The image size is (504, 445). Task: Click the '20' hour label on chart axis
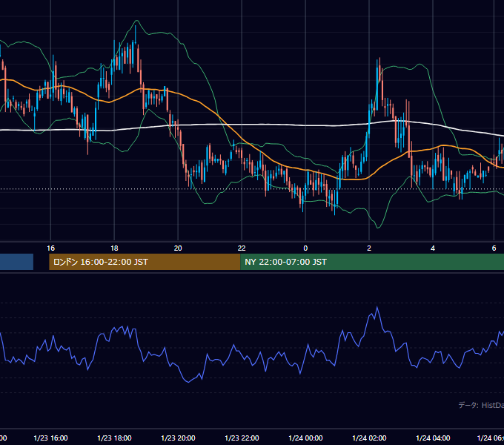click(178, 248)
